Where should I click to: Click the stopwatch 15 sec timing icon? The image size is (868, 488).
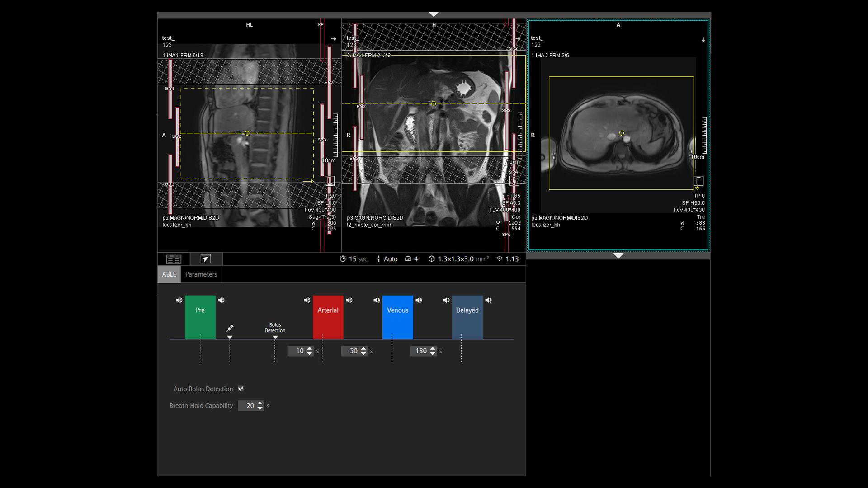click(x=343, y=259)
